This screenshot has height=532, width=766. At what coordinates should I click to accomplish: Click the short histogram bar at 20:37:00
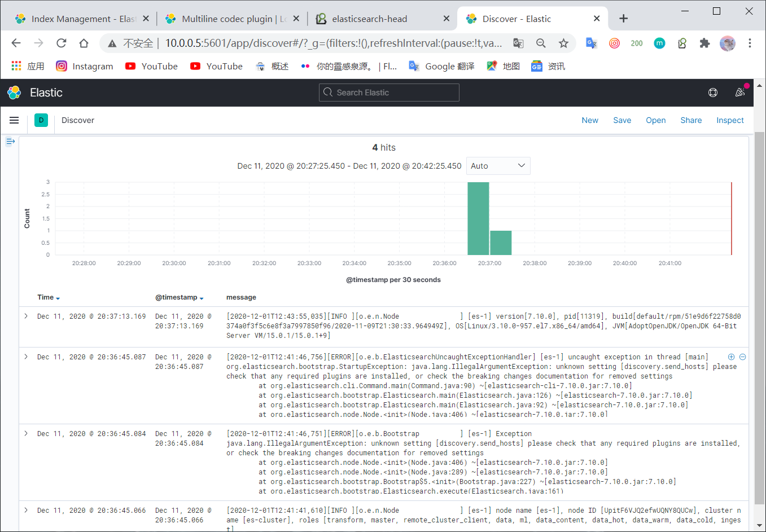click(x=501, y=243)
